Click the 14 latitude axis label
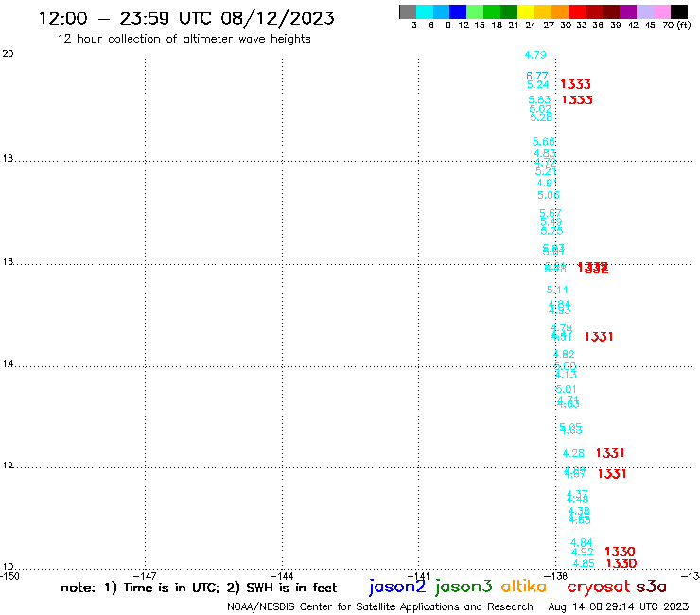Screen dimensions: 700x615 click(x=8, y=364)
